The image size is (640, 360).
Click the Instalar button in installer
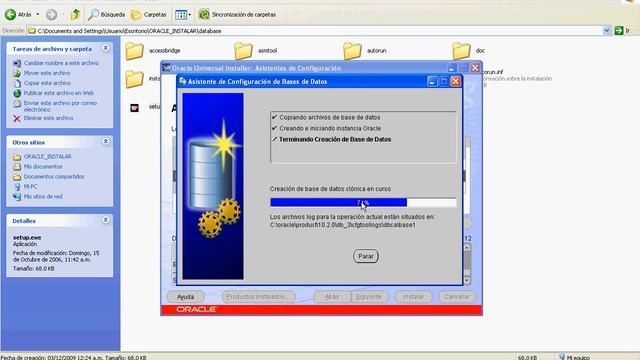click(x=413, y=297)
